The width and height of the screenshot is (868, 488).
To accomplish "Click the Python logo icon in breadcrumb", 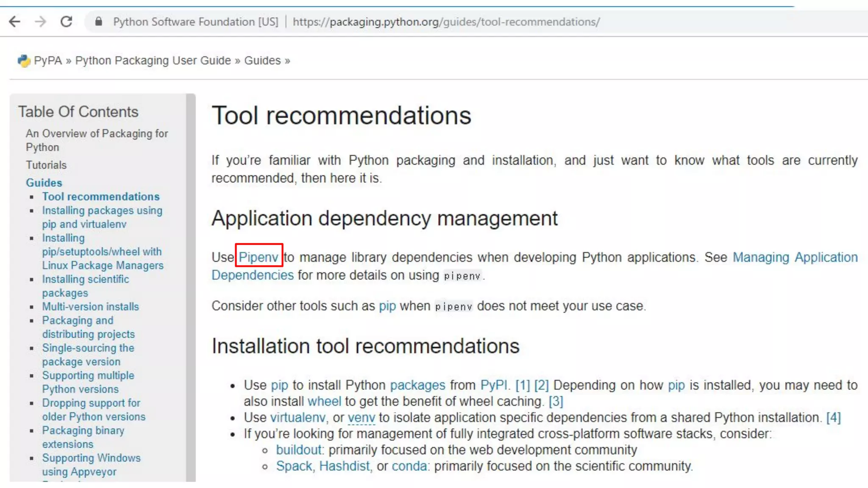I will pyautogui.click(x=24, y=61).
